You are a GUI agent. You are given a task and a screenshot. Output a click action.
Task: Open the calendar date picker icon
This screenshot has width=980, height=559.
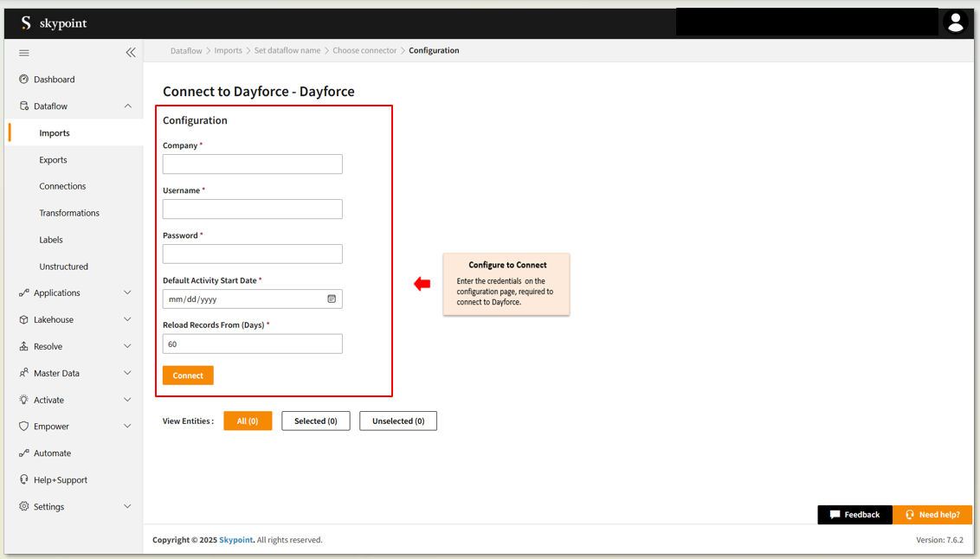click(332, 299)
